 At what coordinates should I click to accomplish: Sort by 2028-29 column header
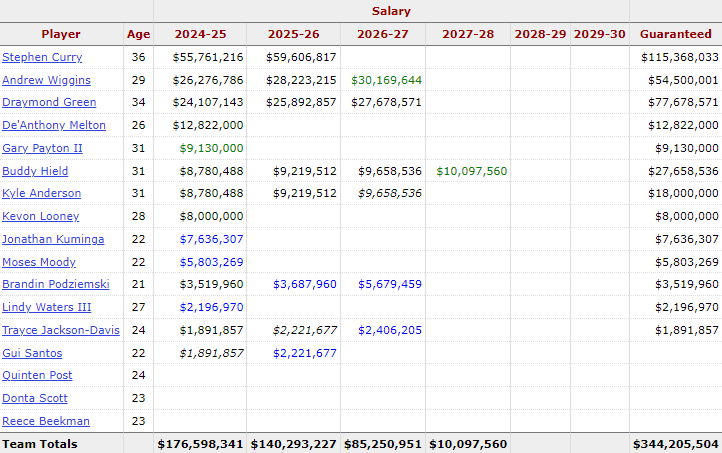tap(540, 34)
